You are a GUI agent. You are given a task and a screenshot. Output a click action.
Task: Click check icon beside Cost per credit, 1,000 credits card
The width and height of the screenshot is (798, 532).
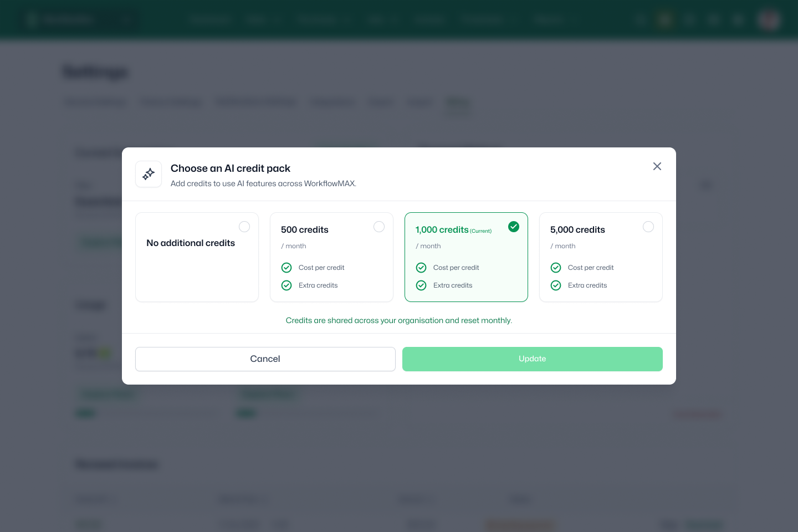tap(421, 268)
